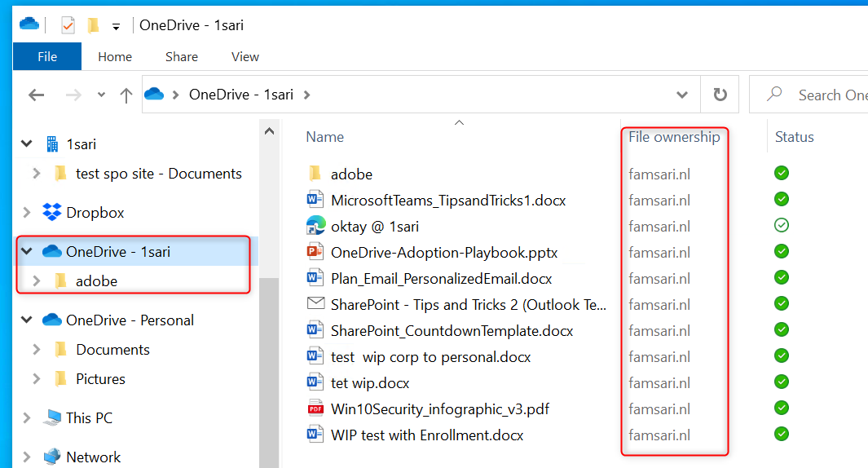Click the Properties checkmark quick access icon
The height and width of the screenshot is (468, 868).
click(x=68, y=25)
